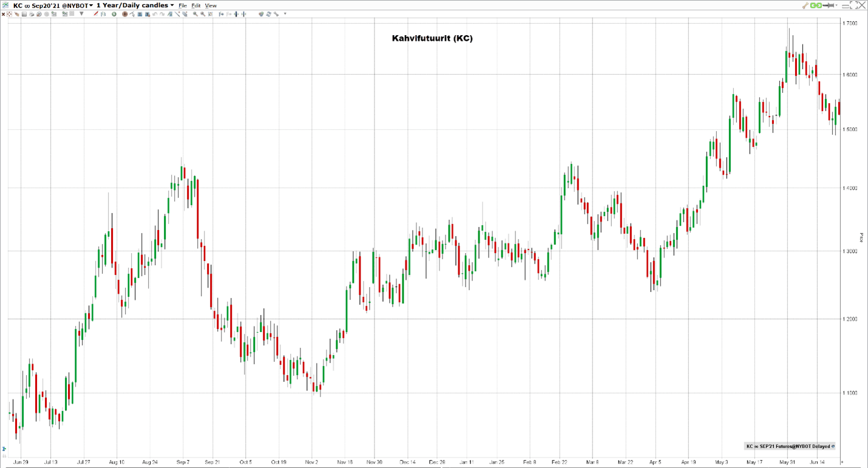Open the View menu
The width and height of the screenshot is (868, 468).
click(211, 5)
